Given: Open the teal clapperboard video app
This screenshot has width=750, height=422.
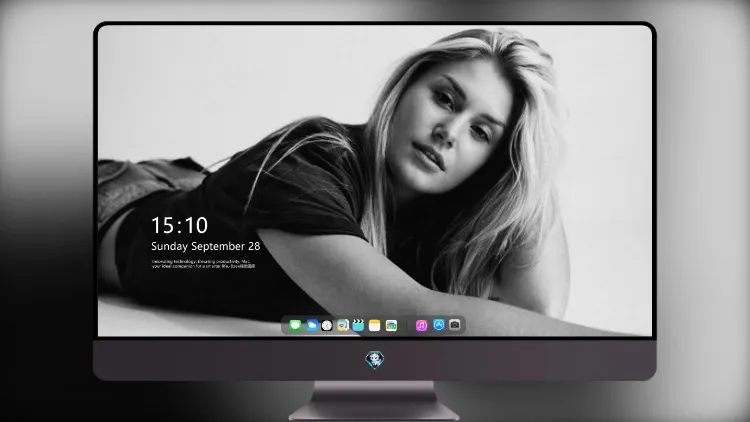Looking at the screenshot, I should tap(358, 325).
